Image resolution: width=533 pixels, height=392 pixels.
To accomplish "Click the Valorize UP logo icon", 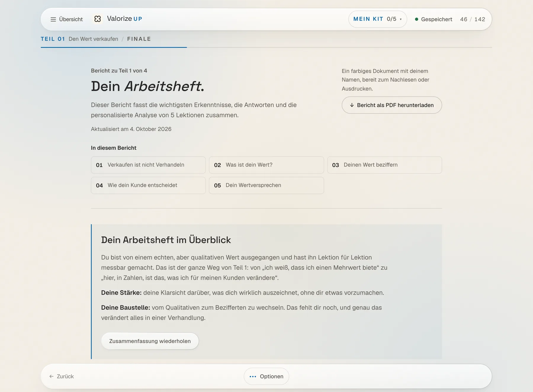I will coord(97,19).
